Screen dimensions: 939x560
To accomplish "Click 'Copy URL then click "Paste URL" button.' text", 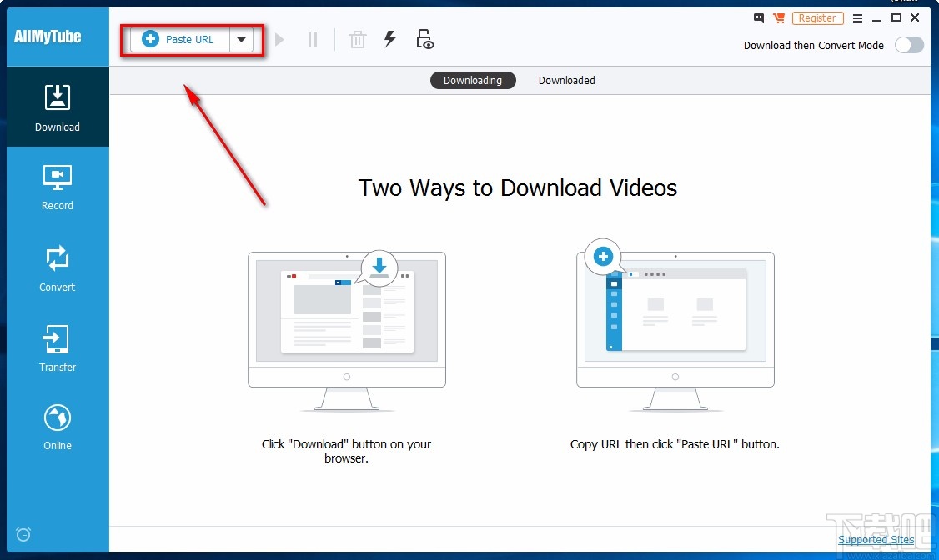I will click(675, 444).
